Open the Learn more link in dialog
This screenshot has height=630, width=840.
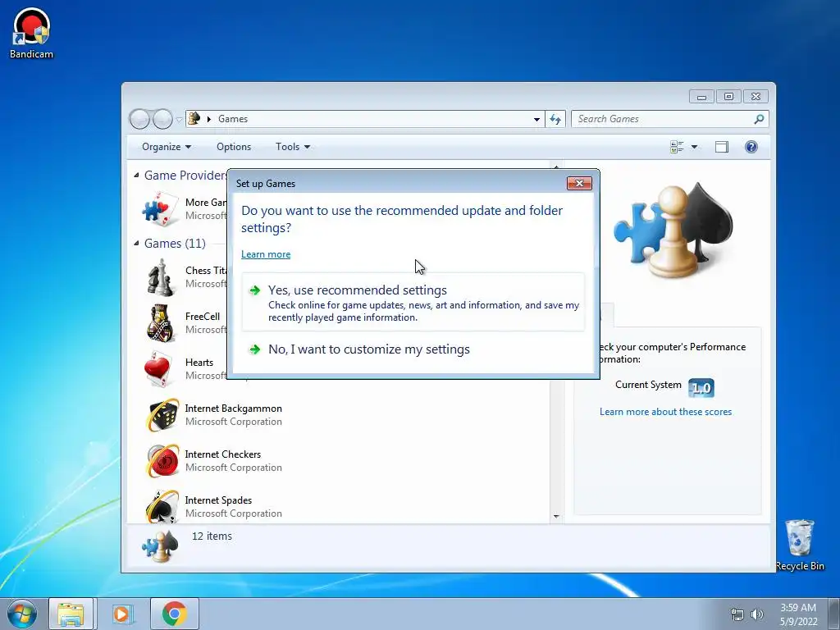click(266, 254)
